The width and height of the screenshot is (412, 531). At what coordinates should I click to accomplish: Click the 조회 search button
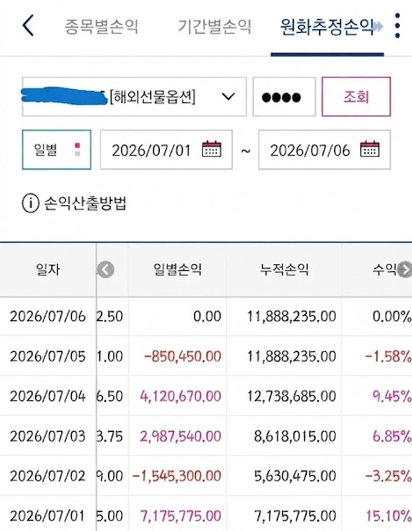356,97
